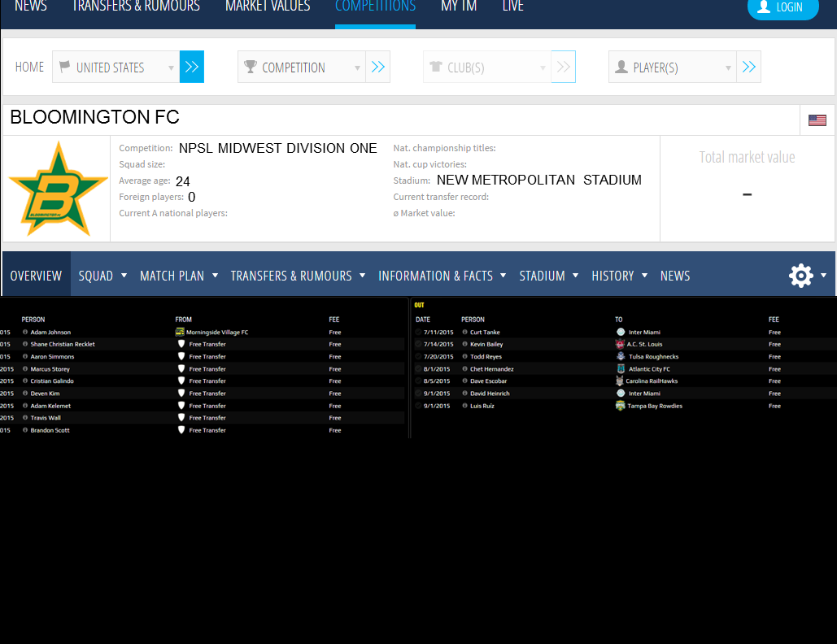
Task: Click info icon beside Cristian Galindo
Action: (25, 381)
